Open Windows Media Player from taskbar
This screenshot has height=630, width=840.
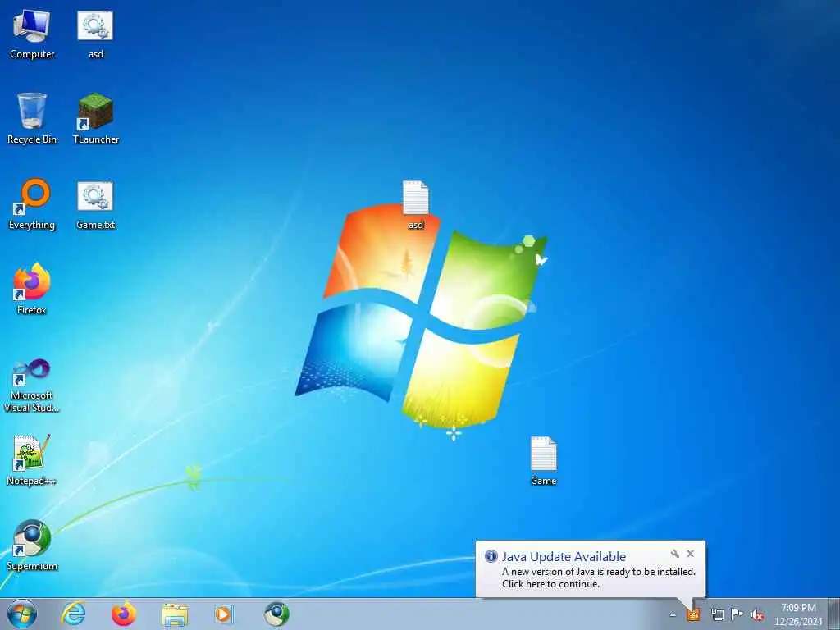click(224, 614)
